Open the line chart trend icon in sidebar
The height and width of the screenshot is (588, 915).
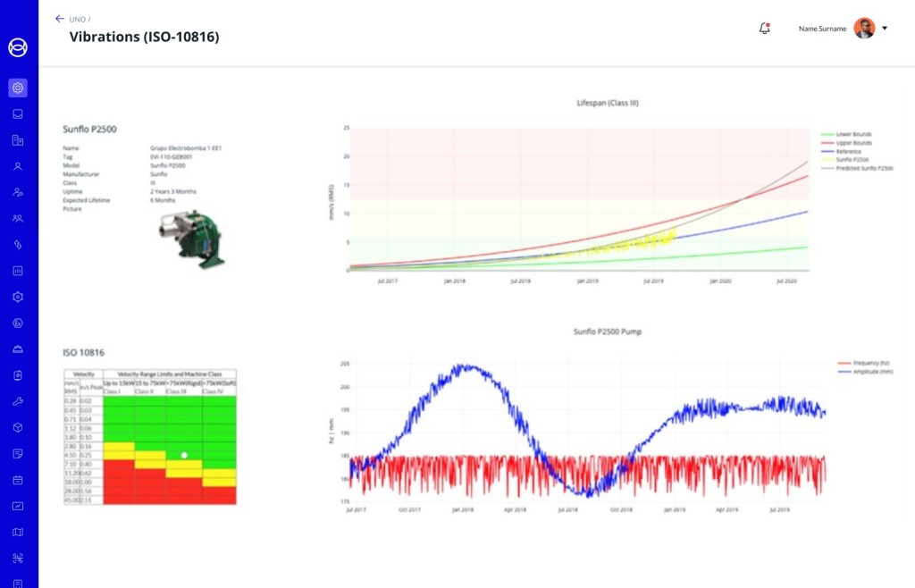18,506
